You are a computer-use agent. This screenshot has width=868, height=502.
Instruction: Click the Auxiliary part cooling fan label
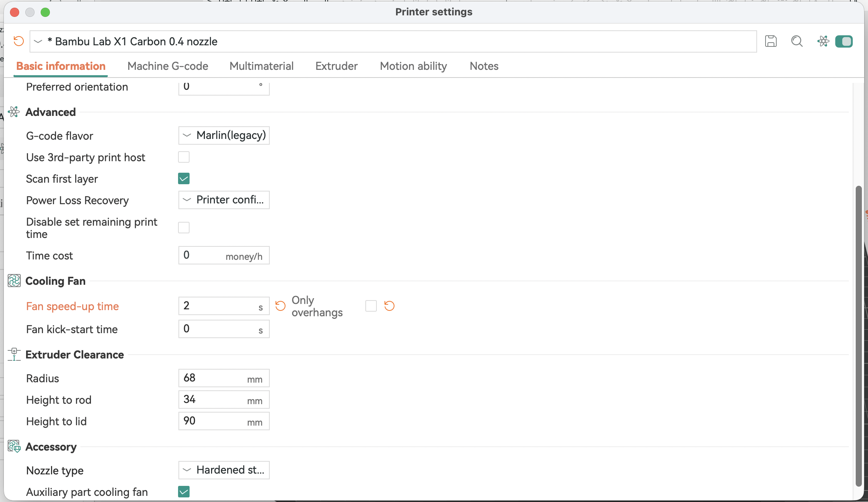coord(87,492)
